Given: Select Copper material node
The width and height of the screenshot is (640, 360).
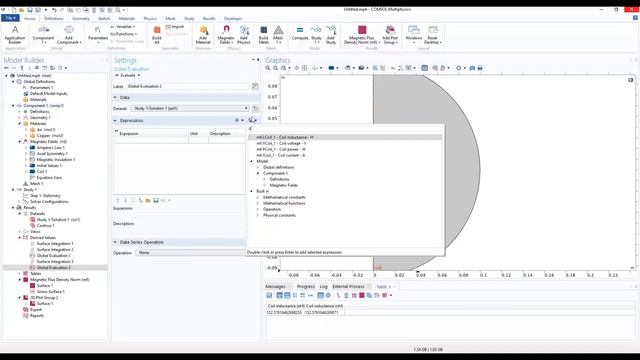Looking at the screenshot, I should (49, 136).
